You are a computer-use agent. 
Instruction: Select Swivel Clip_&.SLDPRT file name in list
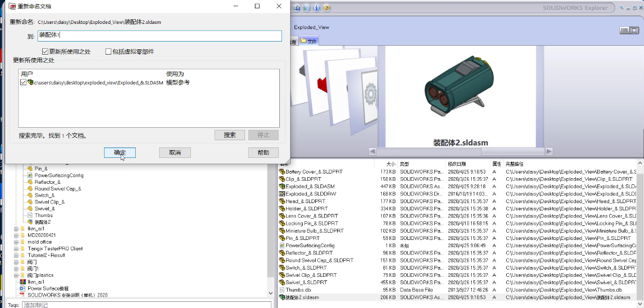[311, 275]
